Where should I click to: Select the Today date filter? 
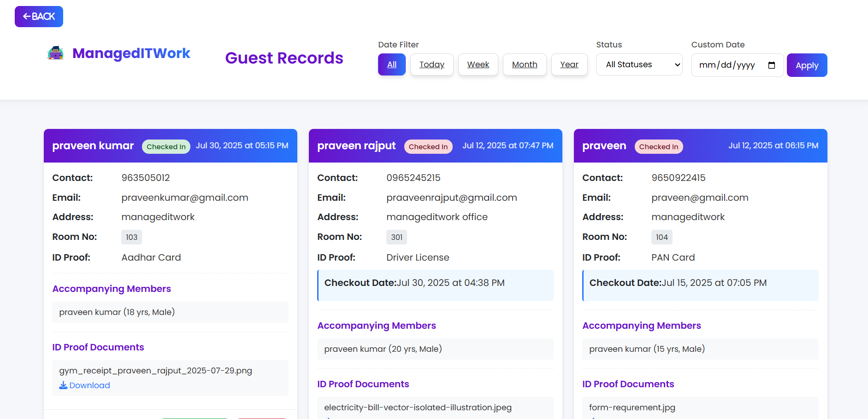pyautogui.click(x=431, y=64)
